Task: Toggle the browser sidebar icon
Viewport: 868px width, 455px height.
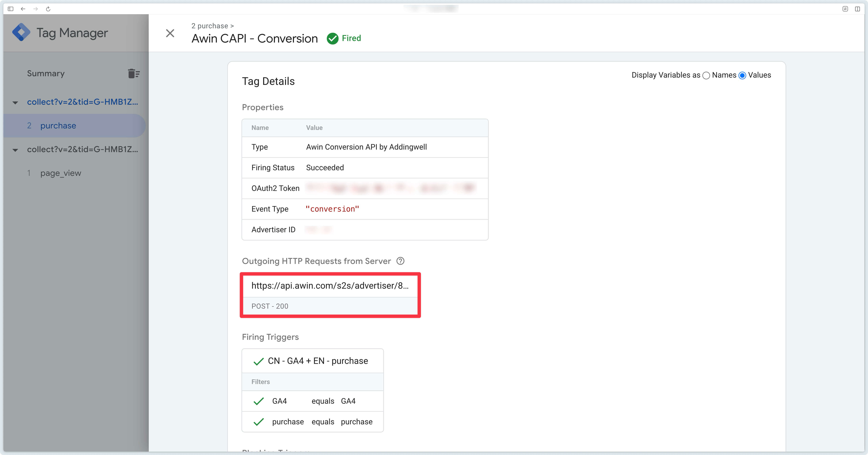Action: 11,9
